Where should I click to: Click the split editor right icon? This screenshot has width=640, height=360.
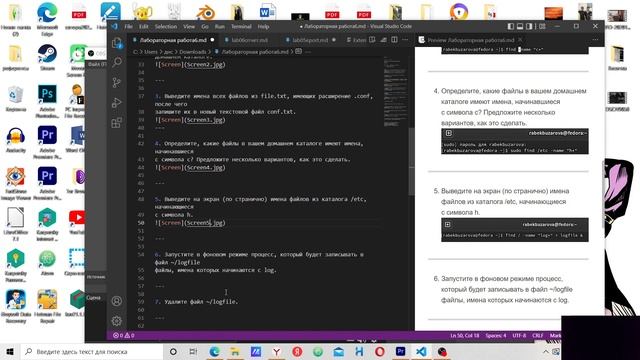pyautogui.click(x=394, y=40)
